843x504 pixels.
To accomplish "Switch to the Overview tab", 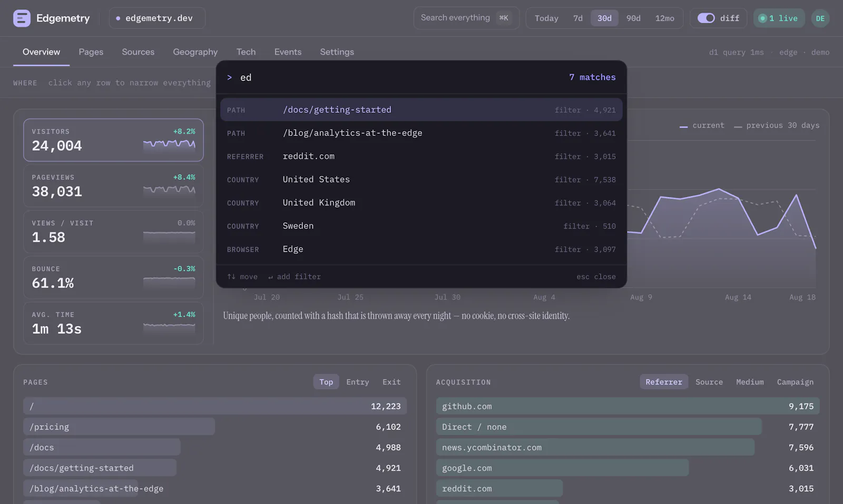I will [41, 52].
